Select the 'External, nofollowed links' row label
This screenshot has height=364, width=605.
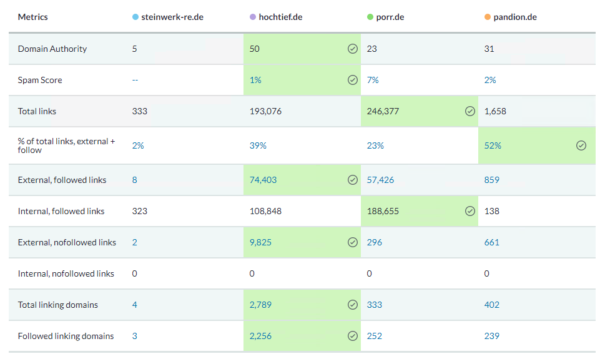coord(67,242)
